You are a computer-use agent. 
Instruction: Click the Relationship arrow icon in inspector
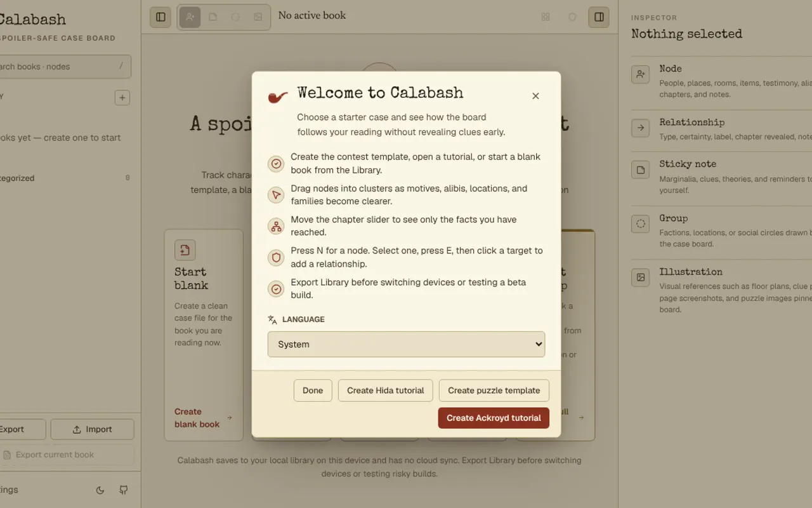[x=641, y=128]
